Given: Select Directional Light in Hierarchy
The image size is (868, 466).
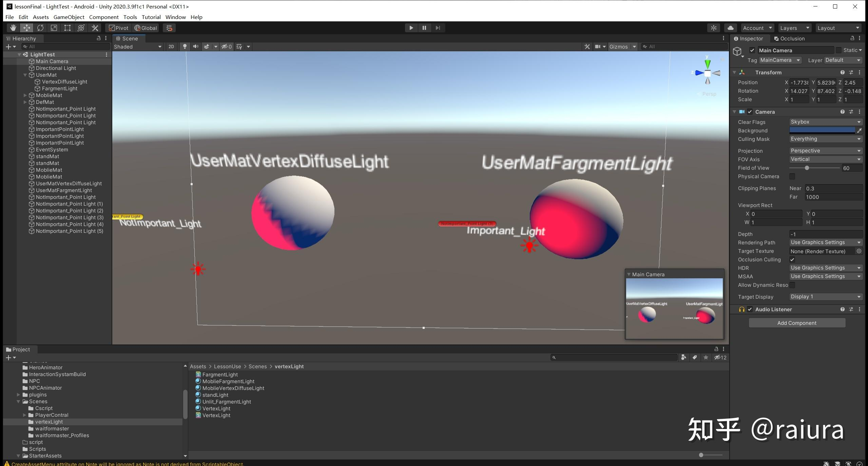Looking at the screenshot, I should 56,68.
